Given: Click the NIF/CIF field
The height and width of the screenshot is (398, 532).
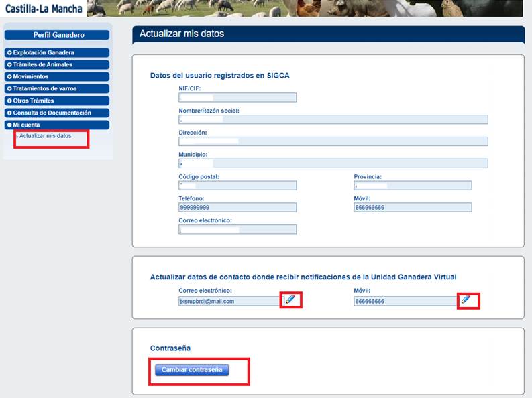Looking at the screenshot, I should click(x=237, y=98).
